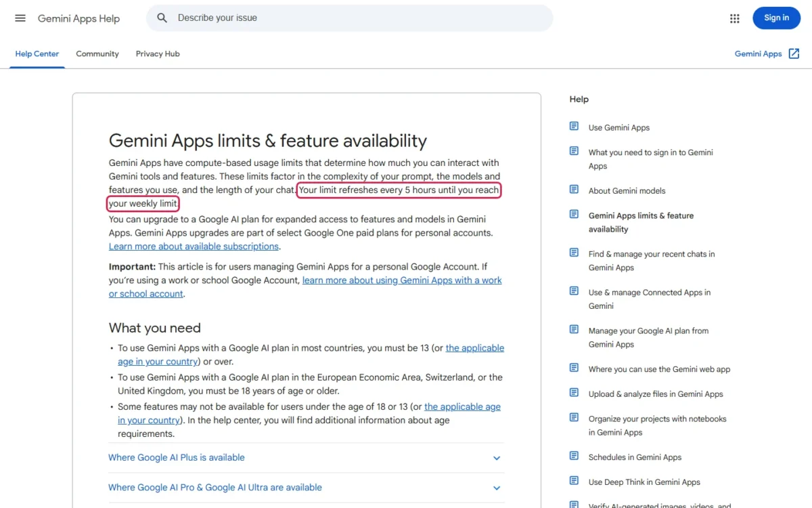Open Organize your projects with notebooks article
Image resolution: width=812 pixels, height=508 pixels.
click(x=658, y=425)
